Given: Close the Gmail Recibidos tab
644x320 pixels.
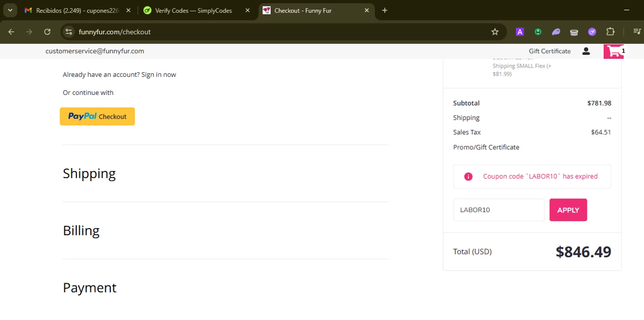Looking at the screenshot, I should [x=128, y=10].
